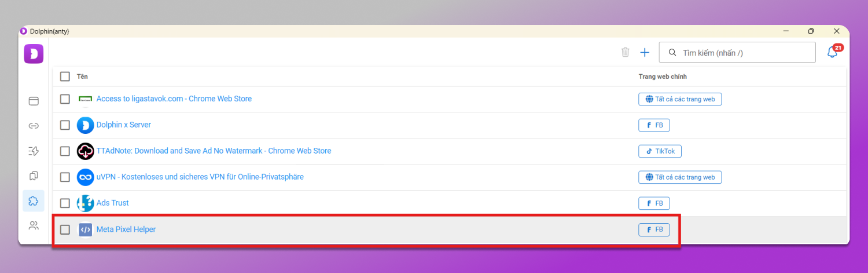The image size is (868, 273).
Task: Open Ads Trust extension link
Action: coord(113,203)
